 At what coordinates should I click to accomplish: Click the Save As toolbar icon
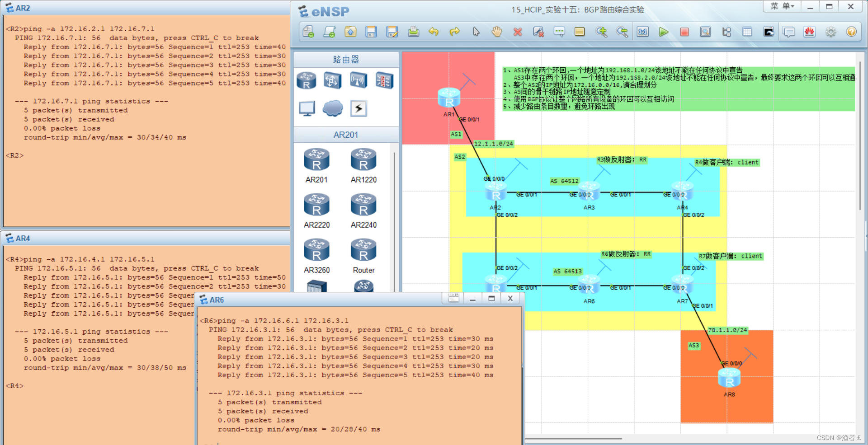tap(392, 32)
